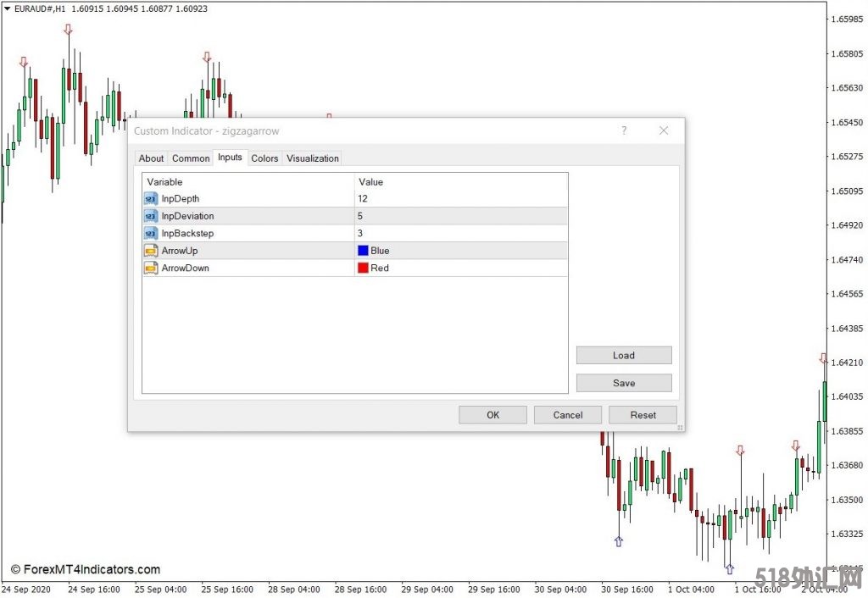Go to the Common tab
Screen dimensions: 868x598
[191, 158]
